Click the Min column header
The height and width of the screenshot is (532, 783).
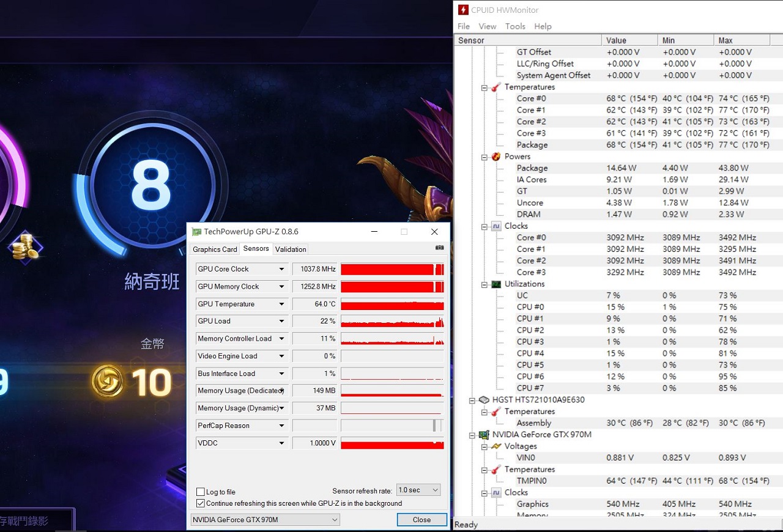(686, 40)
